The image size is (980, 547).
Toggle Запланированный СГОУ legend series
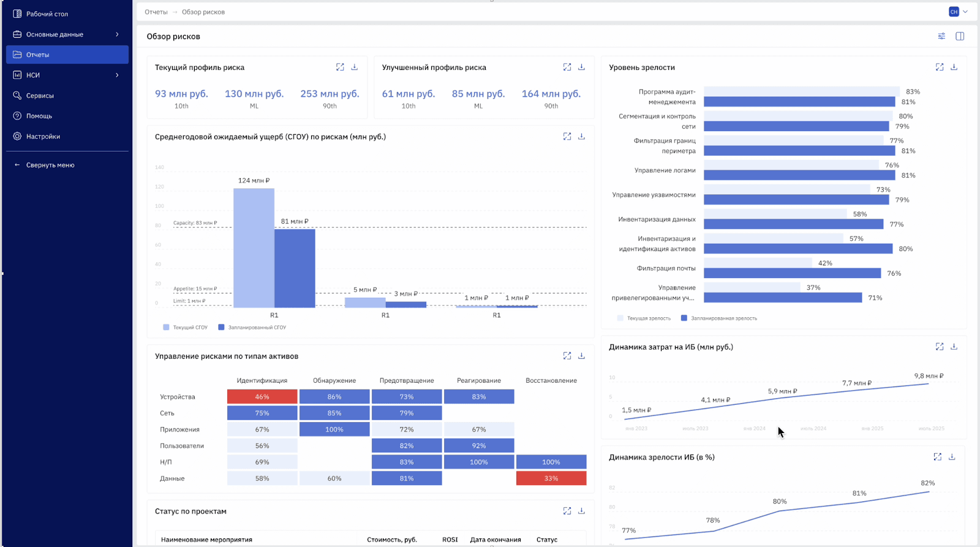pyautogui.click(x=252, y=328)
